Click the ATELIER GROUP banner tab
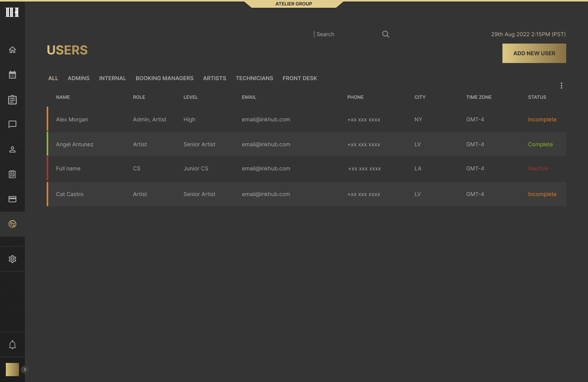 [x=294, y=4]
